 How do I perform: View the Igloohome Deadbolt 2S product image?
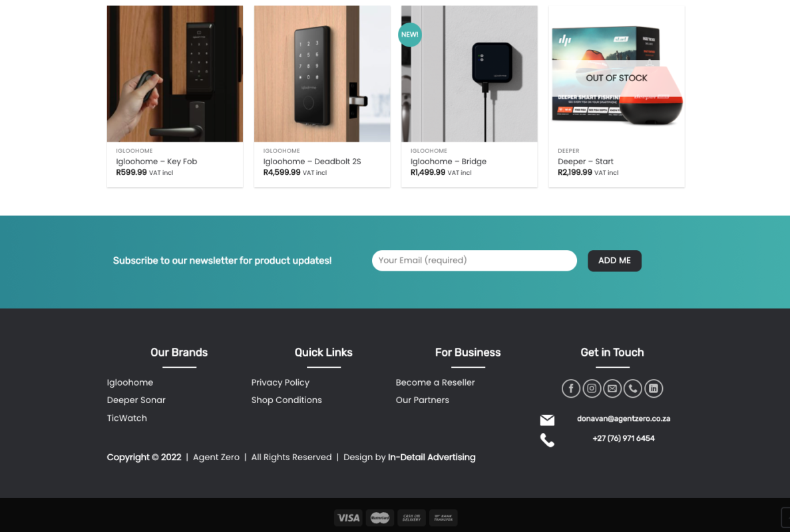(x=322, y=74)
